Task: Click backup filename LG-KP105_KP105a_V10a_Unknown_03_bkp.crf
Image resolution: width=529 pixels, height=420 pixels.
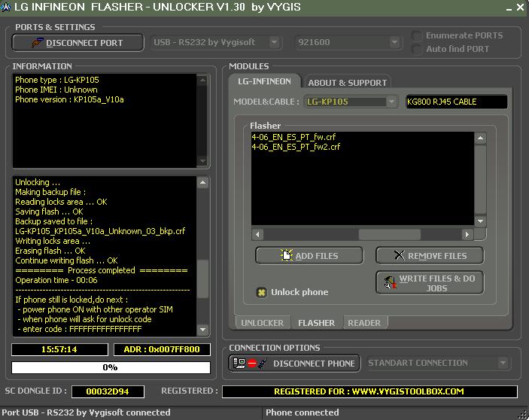Action: point(100,231)
